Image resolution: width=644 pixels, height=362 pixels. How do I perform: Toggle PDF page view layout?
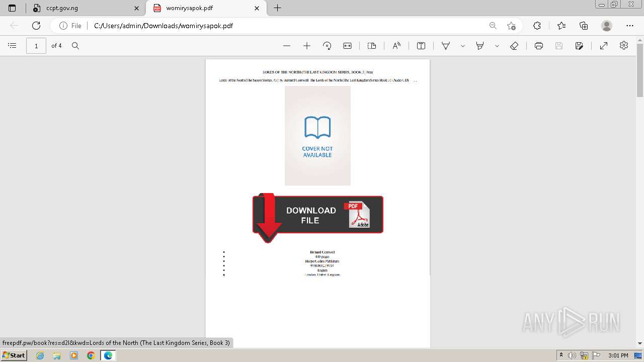(x=372, y=46)
